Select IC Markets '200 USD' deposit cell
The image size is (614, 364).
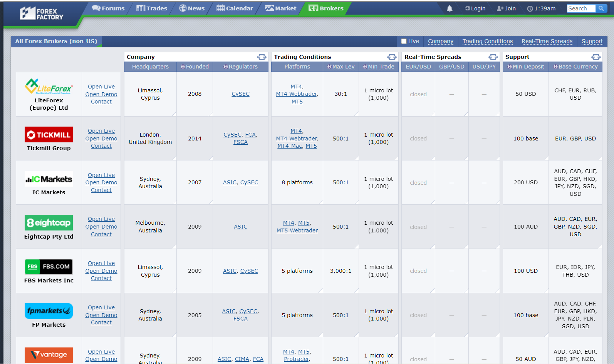click(526, 182)
